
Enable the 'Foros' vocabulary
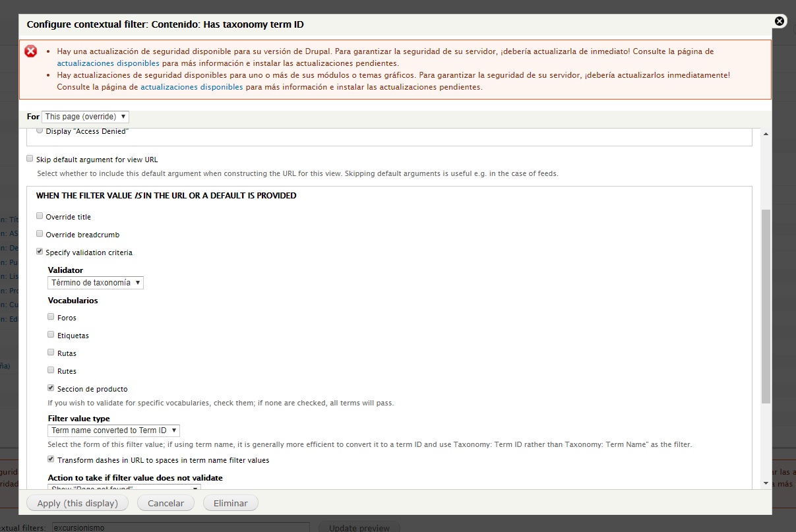click(x=51, y=316)
